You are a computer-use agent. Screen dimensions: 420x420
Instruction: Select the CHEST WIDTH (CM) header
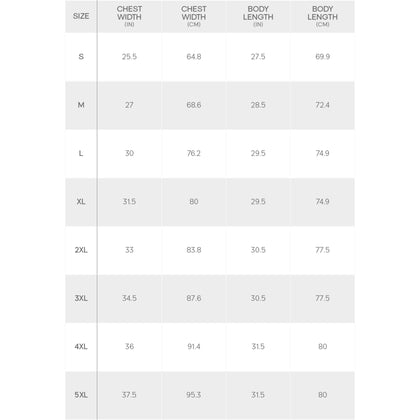coord(194,16)
